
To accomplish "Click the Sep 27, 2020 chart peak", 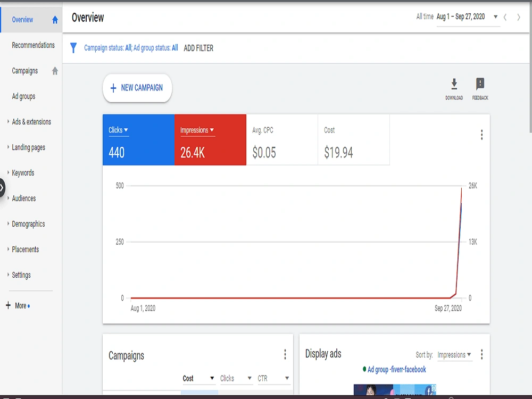I will [461, 189].
